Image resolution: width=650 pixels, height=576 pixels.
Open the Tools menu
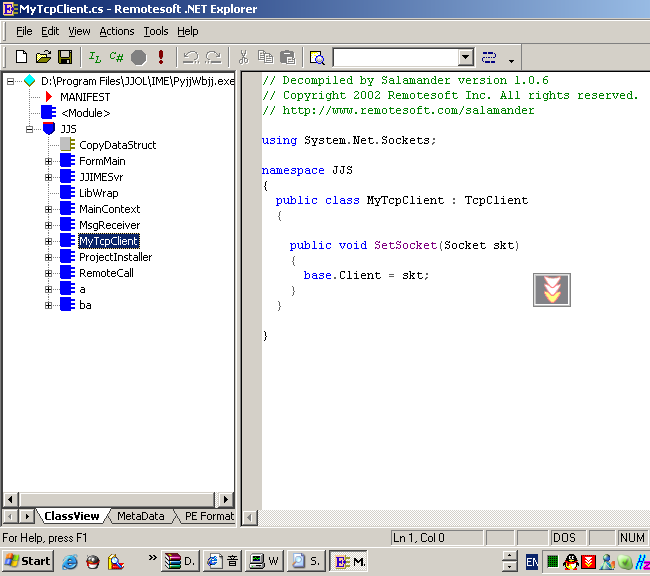tap(156, 31)
